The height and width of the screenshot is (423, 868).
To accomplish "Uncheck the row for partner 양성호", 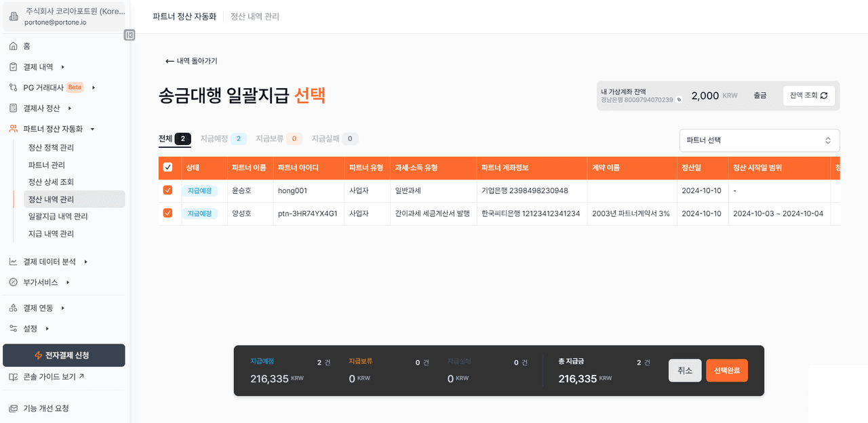I will click(167, 213).
